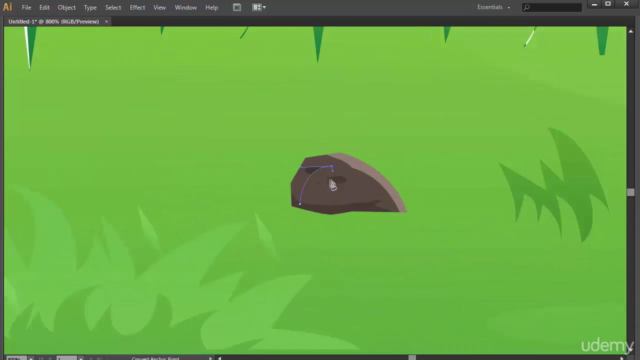Click the top anchor point on rock path
This screenshot has height=360, width=640.
[x=331, y=166]
